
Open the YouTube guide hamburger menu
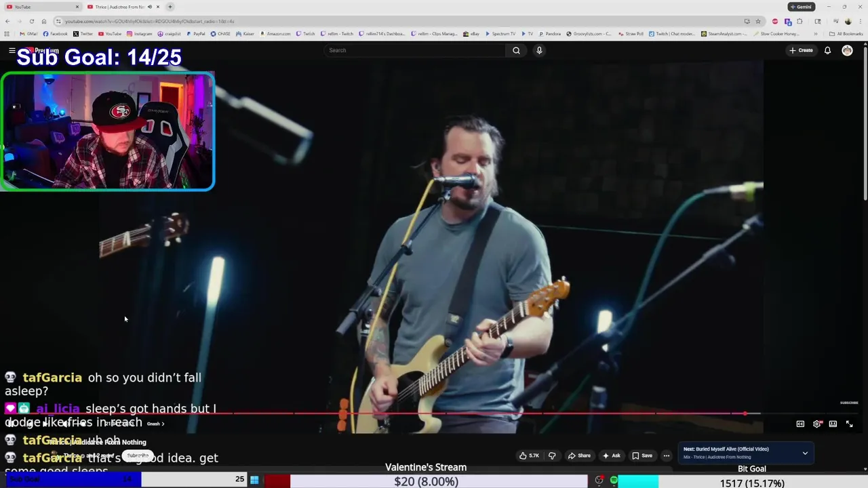(12, 50)
